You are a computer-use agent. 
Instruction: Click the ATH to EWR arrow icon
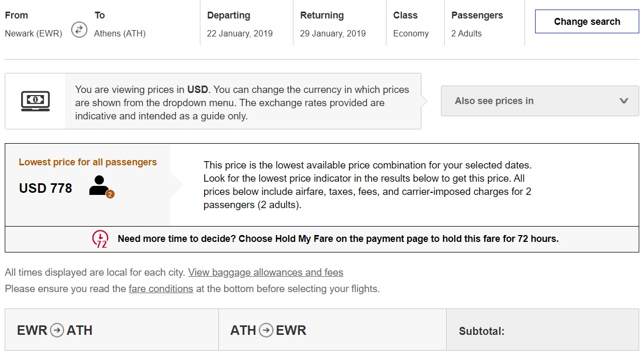point(266,331)
